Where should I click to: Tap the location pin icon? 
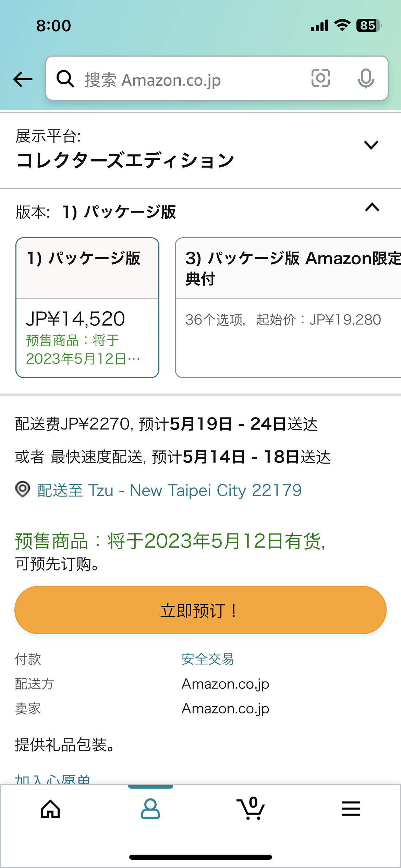coord(23,489)
